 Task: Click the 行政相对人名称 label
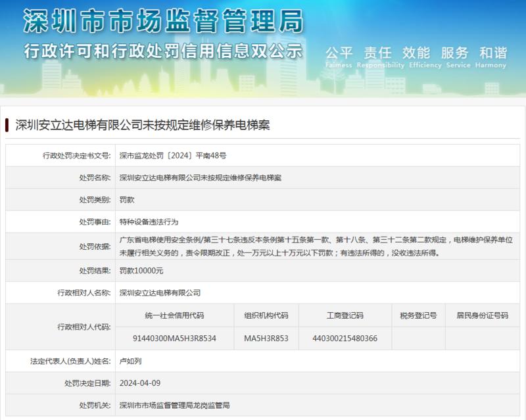click(x=84, y=293)
